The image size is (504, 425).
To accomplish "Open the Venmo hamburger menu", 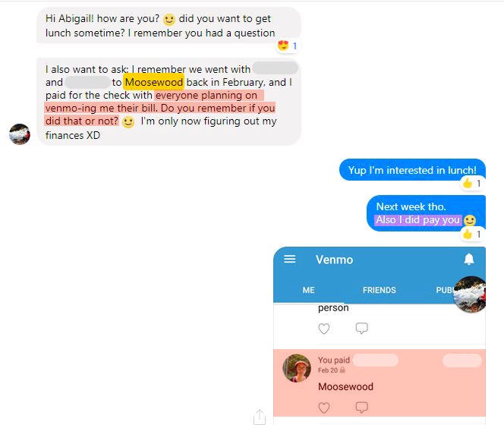I will 290,259.
